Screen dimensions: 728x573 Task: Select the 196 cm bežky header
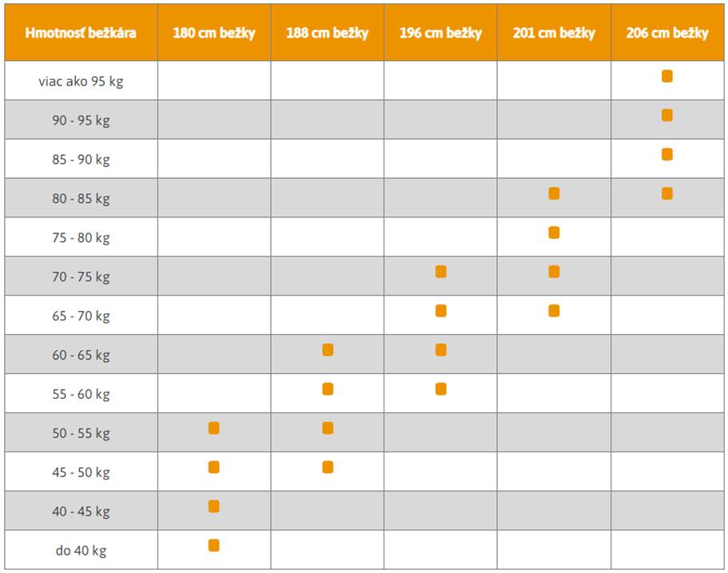(x=440, y=33)
